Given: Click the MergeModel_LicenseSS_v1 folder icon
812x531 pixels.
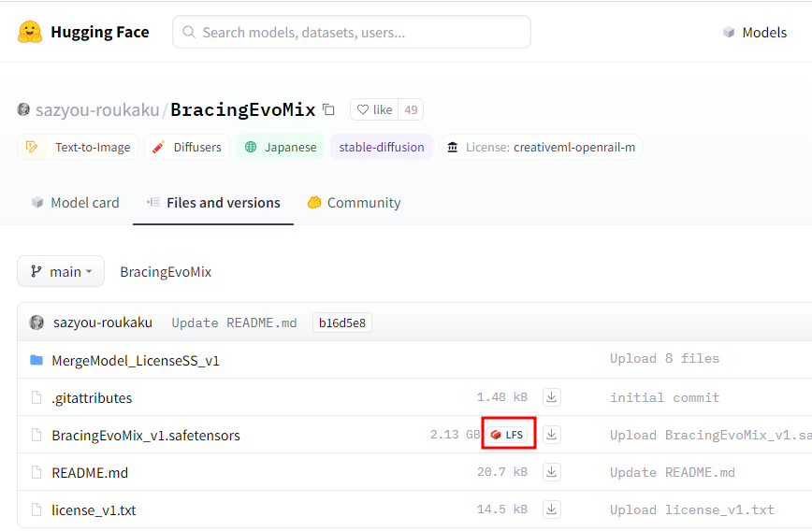Looking at the screenshot, I should [36, 360].
